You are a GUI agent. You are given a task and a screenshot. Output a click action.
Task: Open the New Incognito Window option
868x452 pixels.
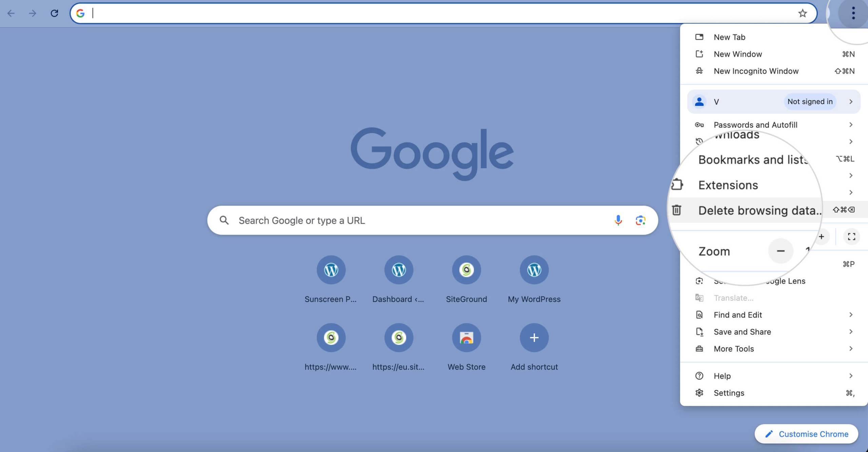757,70
